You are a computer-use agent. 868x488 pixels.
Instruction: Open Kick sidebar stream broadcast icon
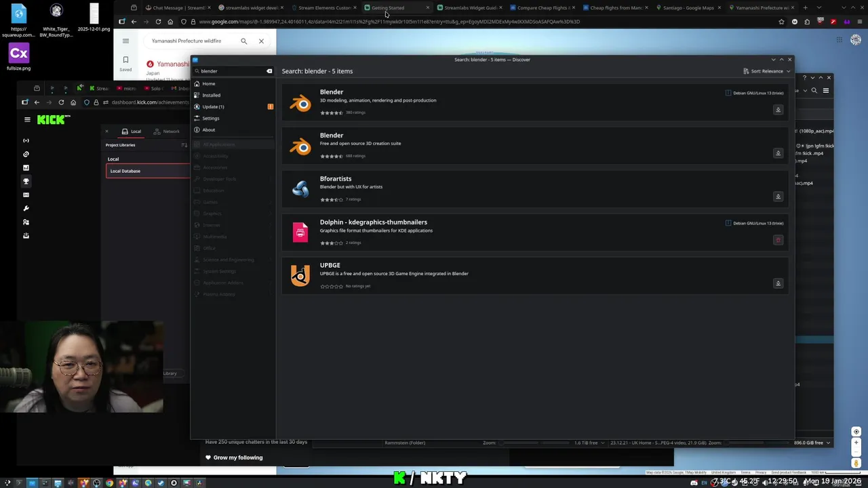[x=26, y=140]
